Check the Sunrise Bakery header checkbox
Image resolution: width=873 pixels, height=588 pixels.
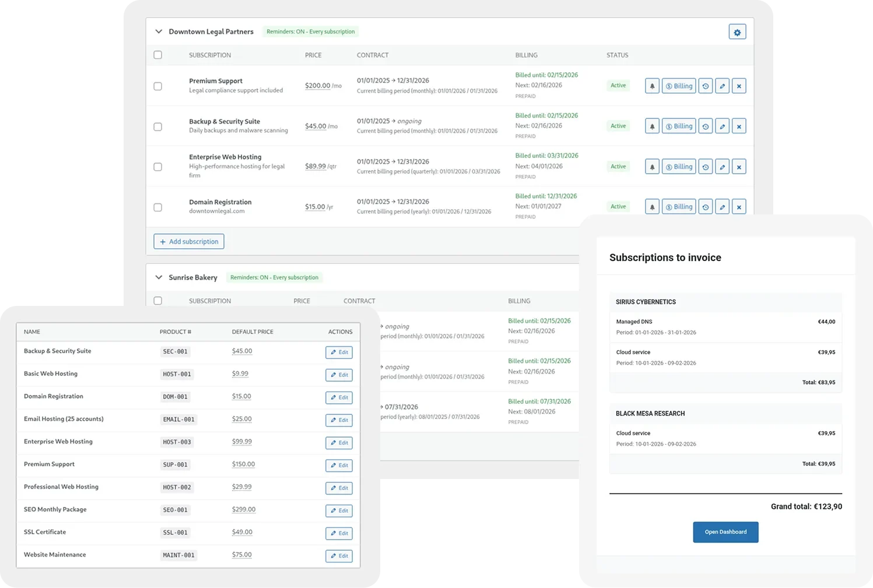(x=157, y=301)
